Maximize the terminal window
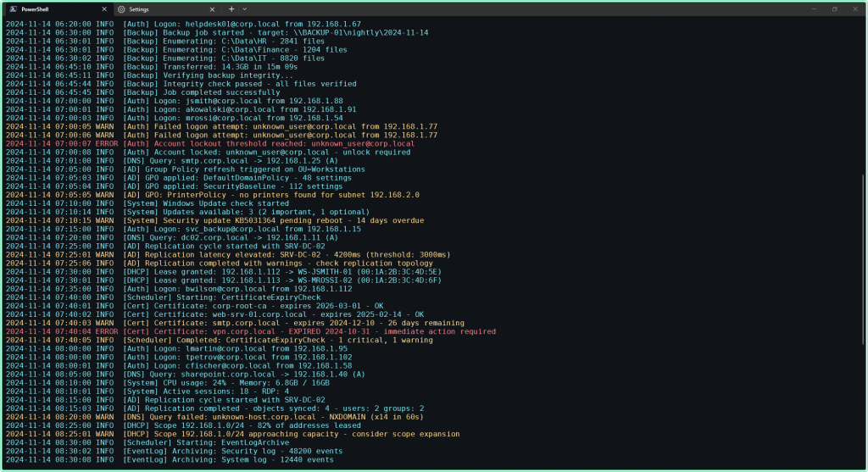The image size is (868, 472). coord(834,8)
